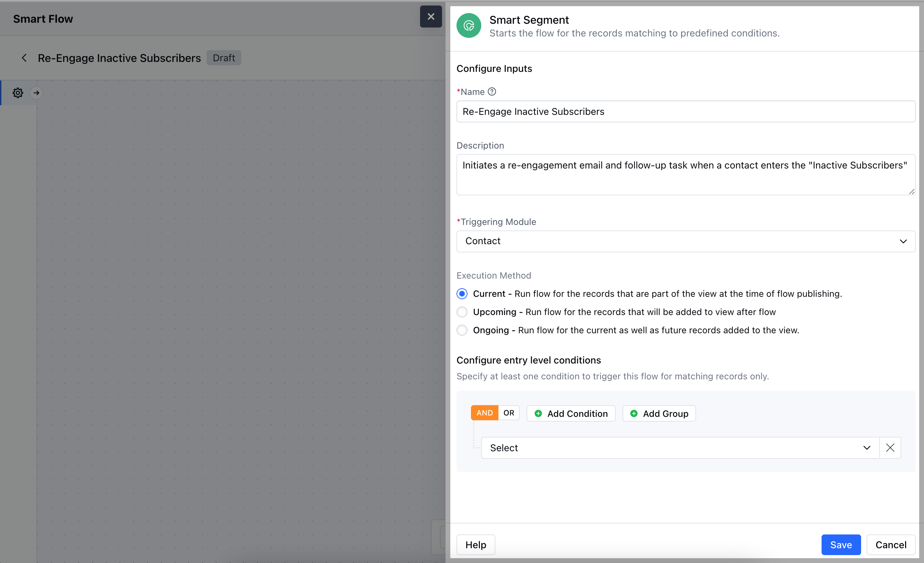Go back using the left chevron
The image size is (924, 563).
[x=24, y=58]
